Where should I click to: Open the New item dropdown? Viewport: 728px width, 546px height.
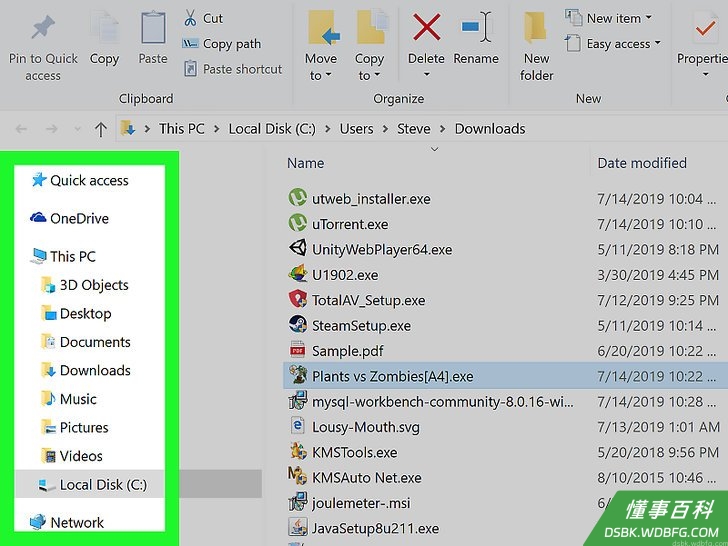[608, 19]
